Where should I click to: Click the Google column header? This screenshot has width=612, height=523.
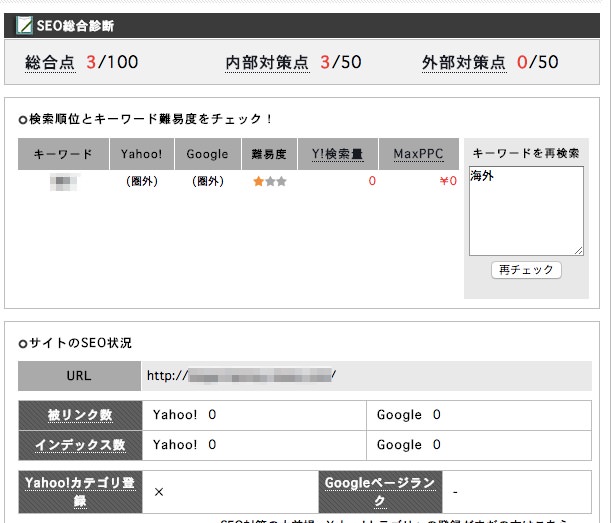pos(208,154)
